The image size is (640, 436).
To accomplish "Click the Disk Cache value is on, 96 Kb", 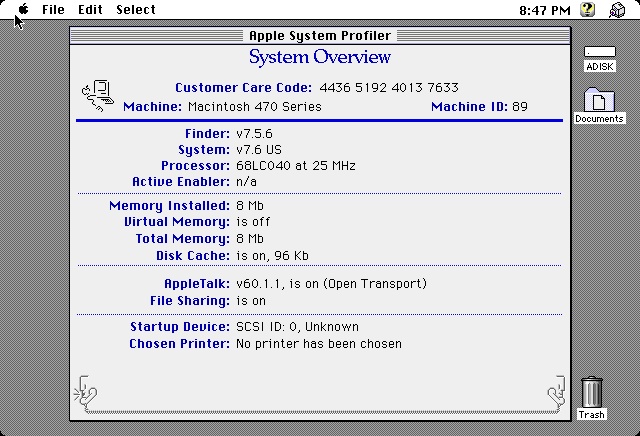I will click(x=272, y=256).
